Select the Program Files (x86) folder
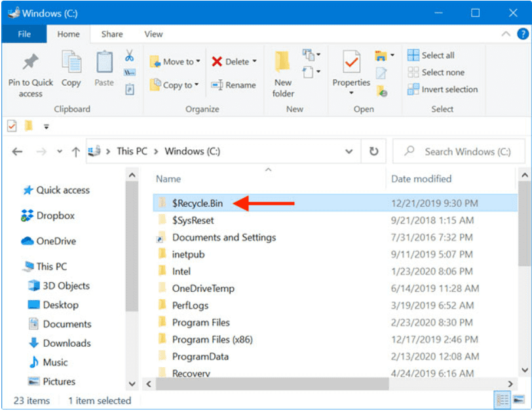Image resolution: width=532 pixels, height=411 pixels. click(x=335, y=339)
